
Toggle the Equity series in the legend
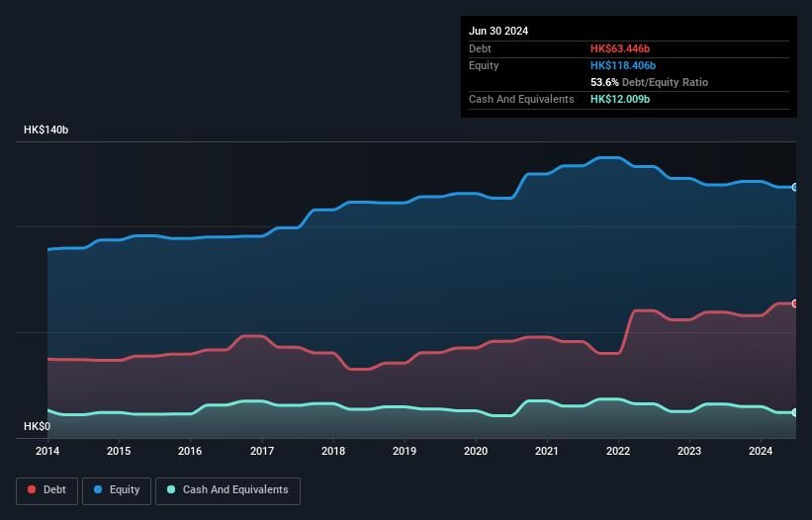116,490
